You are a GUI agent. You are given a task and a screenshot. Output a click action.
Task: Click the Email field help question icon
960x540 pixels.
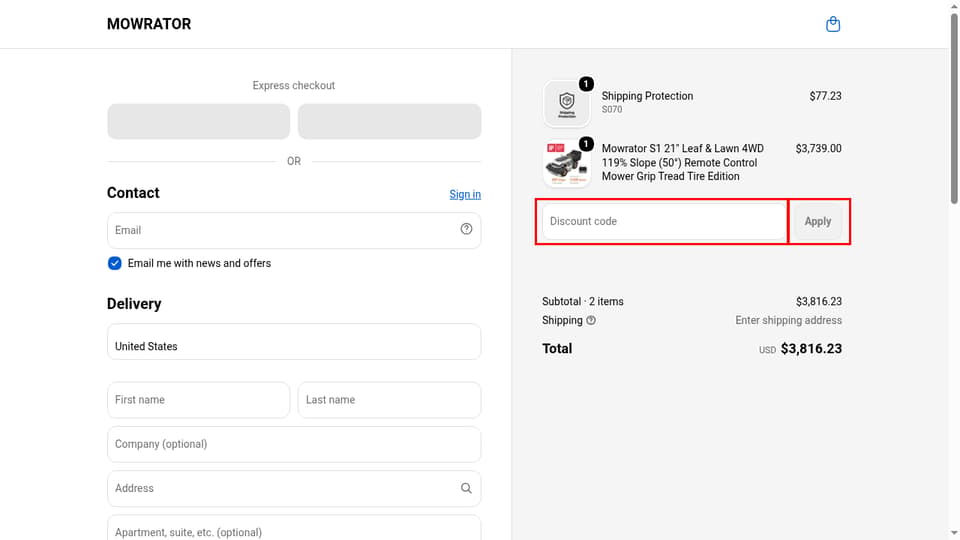coord(466,229)
